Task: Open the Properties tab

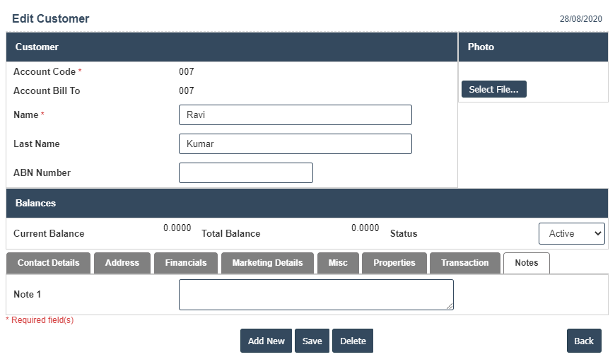Action: (394, 263)
